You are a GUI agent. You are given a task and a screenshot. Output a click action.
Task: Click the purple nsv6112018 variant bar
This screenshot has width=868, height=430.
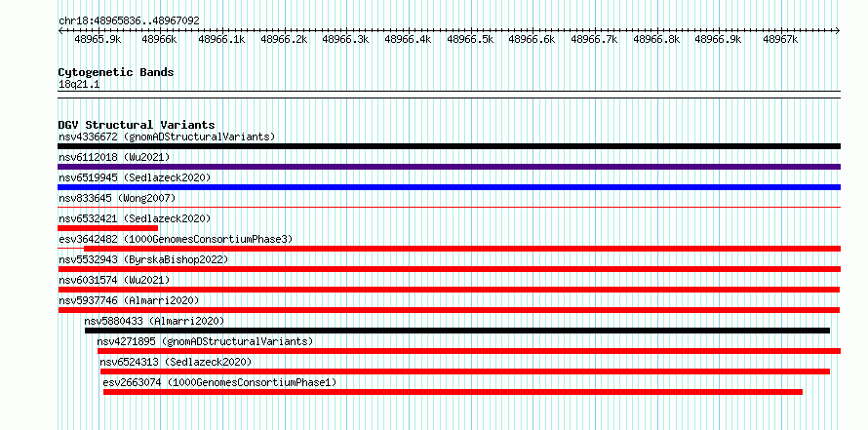tap(449, 167)
